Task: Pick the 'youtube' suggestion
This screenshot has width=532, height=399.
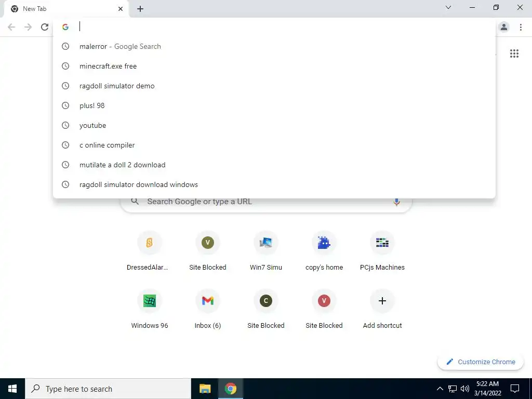Action: pyautogui.click(x=274, y=125)
